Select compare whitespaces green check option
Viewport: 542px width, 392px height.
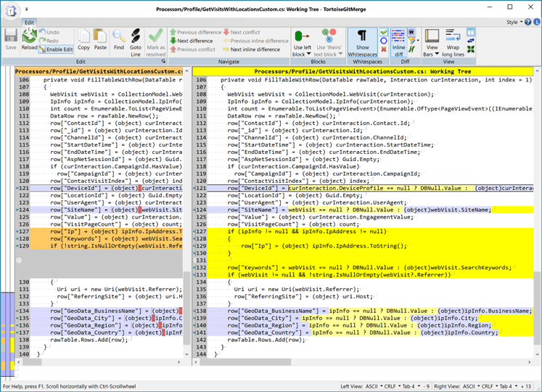click(384, 32)
